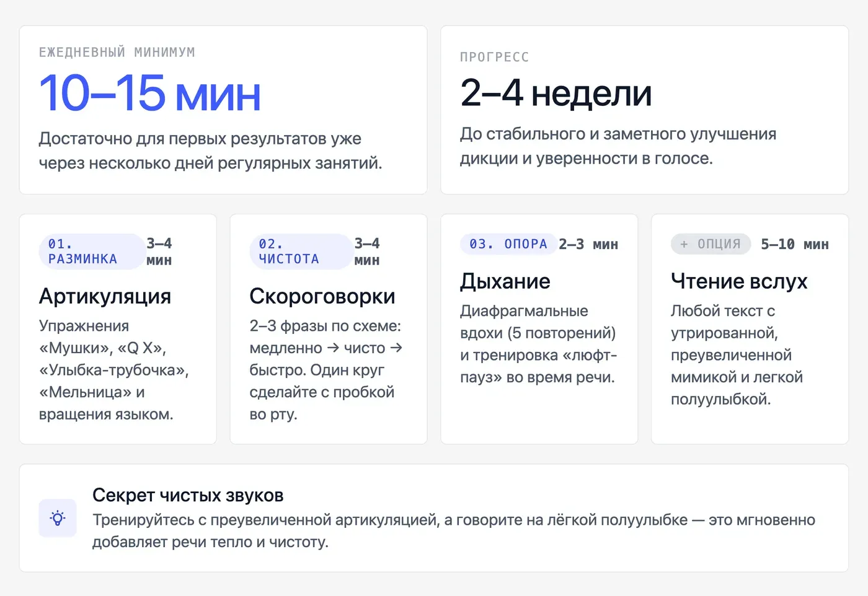Click the «Секрет чистых звуков» tip heading

[x=188, y=495]
